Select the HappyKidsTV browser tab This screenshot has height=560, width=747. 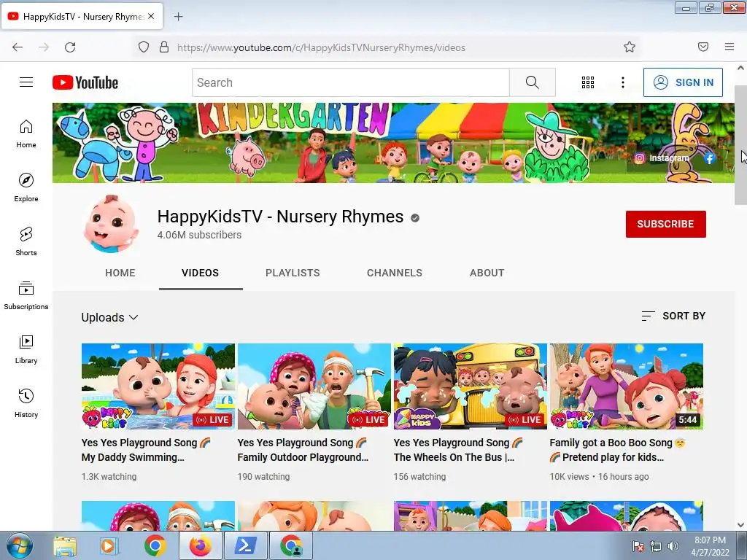coord(83,16)
